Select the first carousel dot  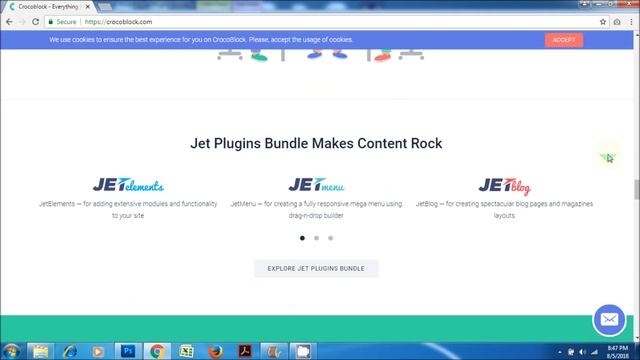302,238
